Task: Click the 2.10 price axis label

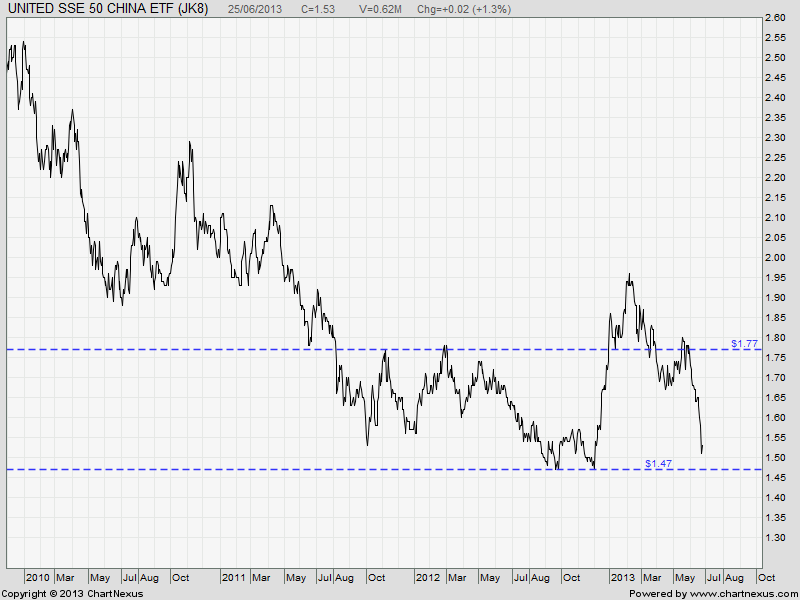Action: [775, 218]
